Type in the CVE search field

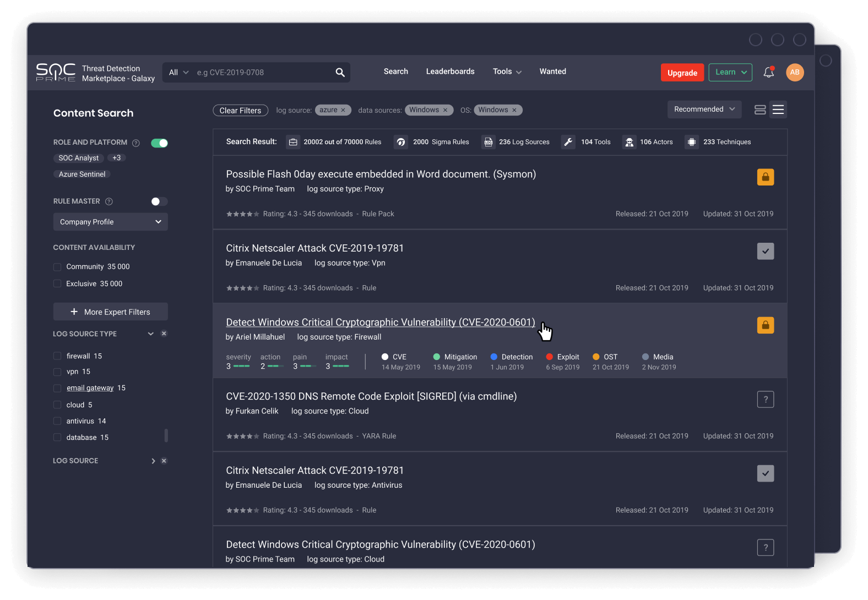coord(262,73)
